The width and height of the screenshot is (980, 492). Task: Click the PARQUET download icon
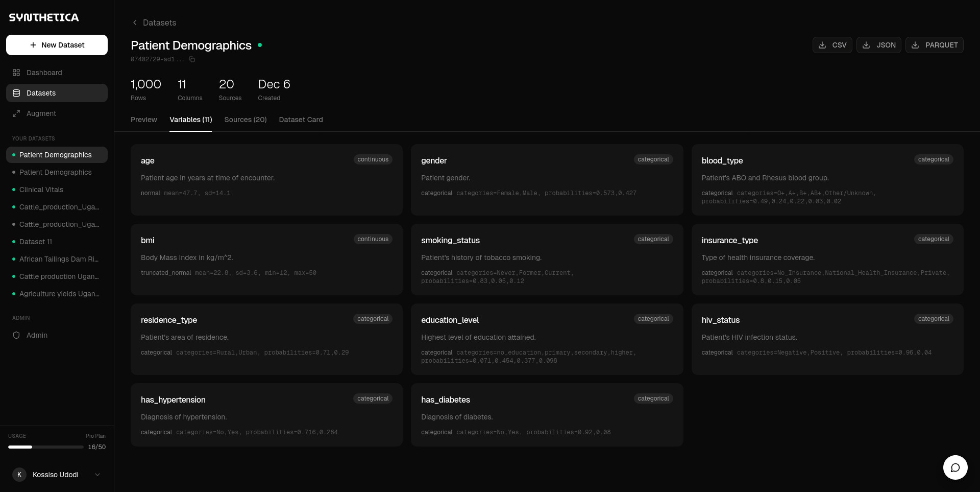tap(915, 45)
